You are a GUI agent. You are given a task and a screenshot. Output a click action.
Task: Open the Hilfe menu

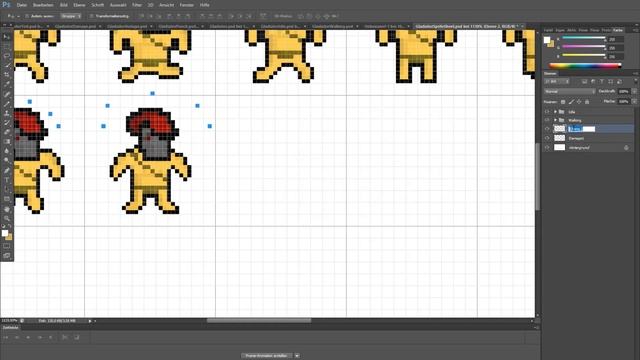coord(204,5)
